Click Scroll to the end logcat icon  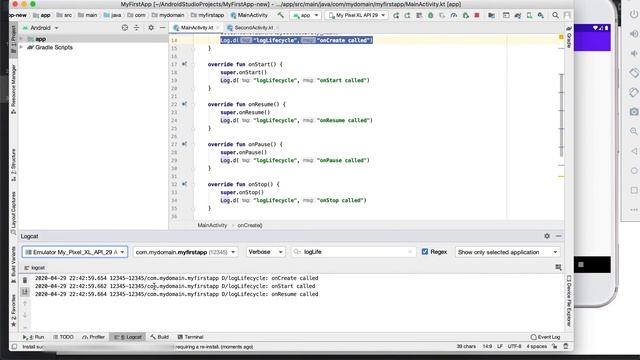click(x=25, y=291)
